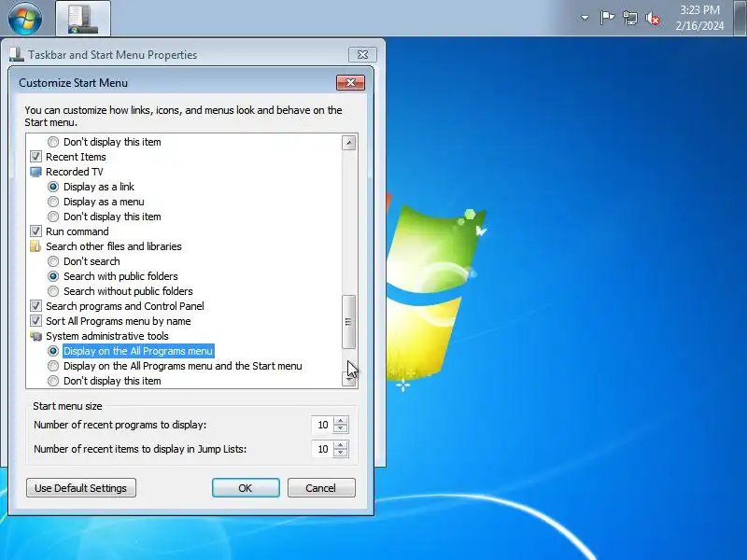Choose All Programs menu and the Start menu
747x560 pixels.
coord(53,366)
